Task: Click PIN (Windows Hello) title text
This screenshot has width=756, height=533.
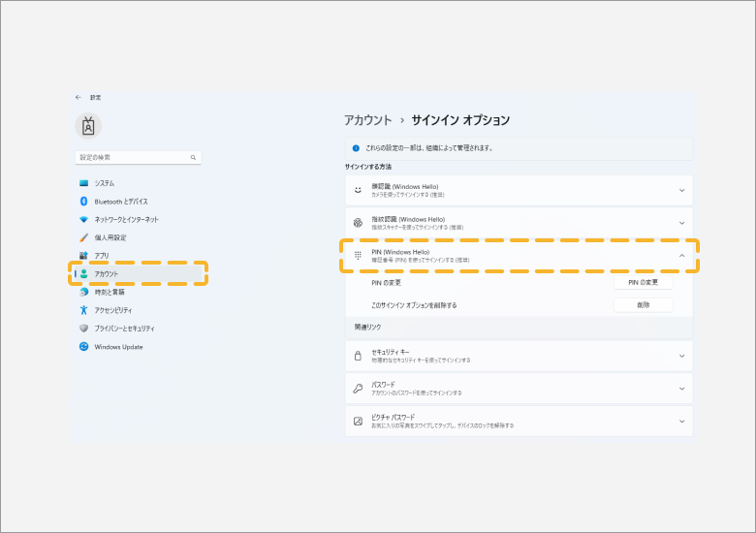Action: [x=400, y=252]
